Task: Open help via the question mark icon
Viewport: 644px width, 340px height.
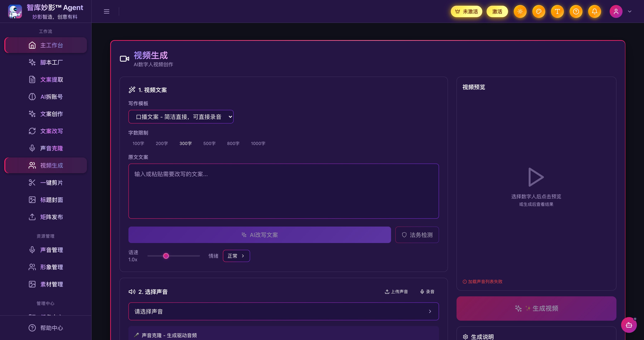Action: click(x=576, y=11)
